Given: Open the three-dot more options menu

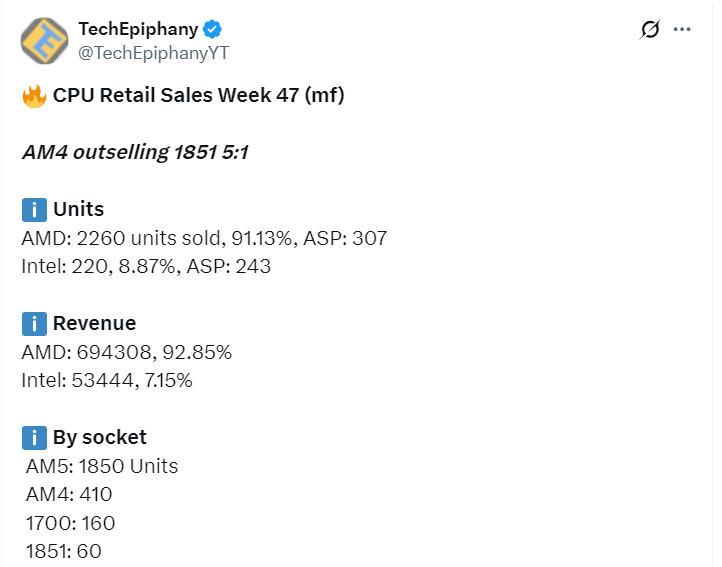Looking at the screenshot, I should click(x=683, y=30).
